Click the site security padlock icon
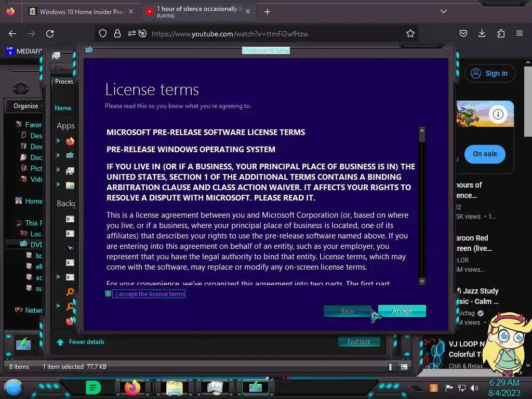This screenshot has height=399, width=532. click(x=117, y=33)
